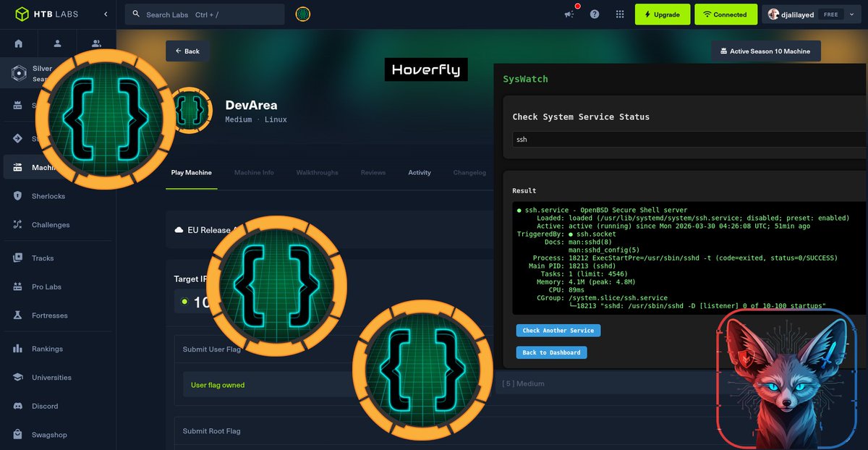Open the sidebar home icon tab

tap(19, 43)
